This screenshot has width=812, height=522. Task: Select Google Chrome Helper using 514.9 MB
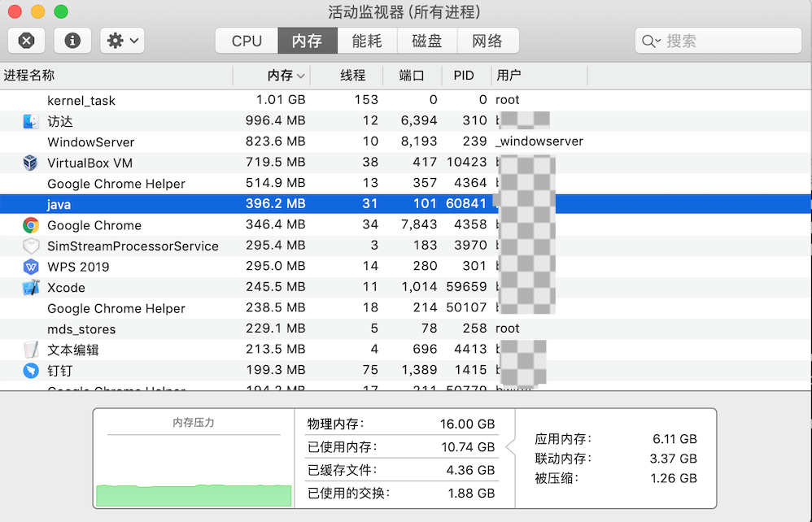click(116, 184)
